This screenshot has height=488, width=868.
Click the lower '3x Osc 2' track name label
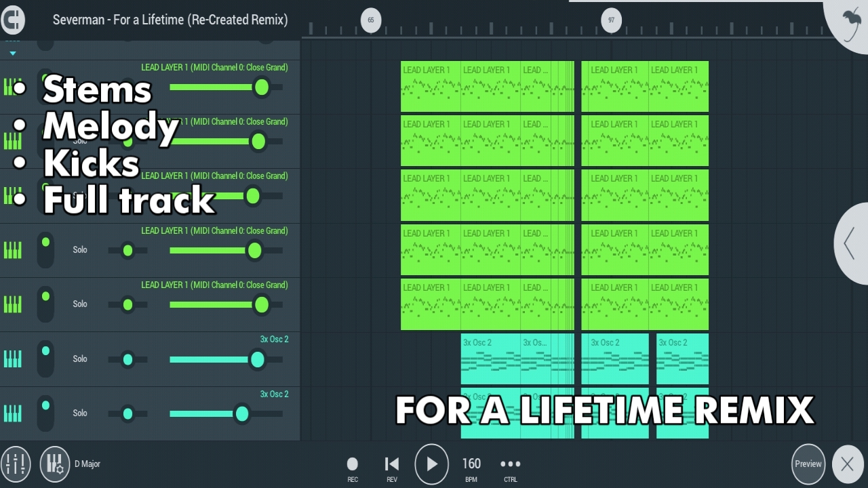coord(274,394)
